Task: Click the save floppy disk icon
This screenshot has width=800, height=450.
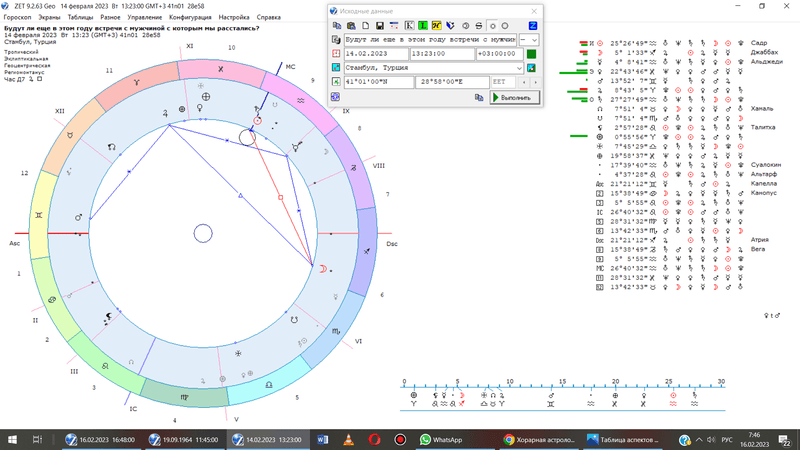Action: point(380,25)
